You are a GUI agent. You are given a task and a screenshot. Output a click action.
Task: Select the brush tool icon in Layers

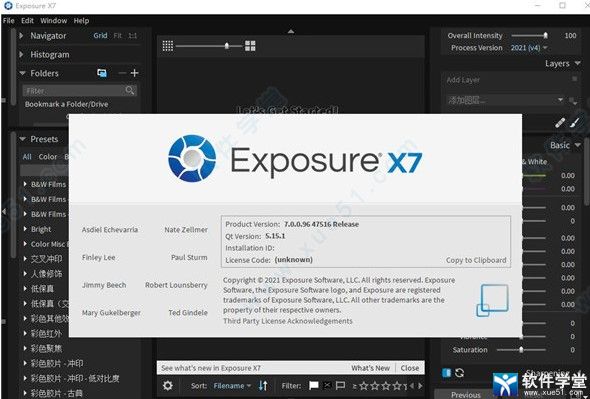coord(574,123)
